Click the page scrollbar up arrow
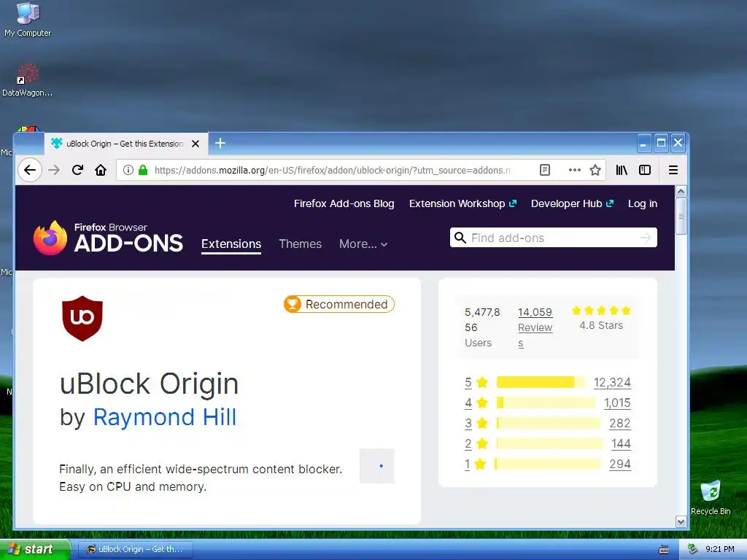747x560 pixels. click(681, 192)
